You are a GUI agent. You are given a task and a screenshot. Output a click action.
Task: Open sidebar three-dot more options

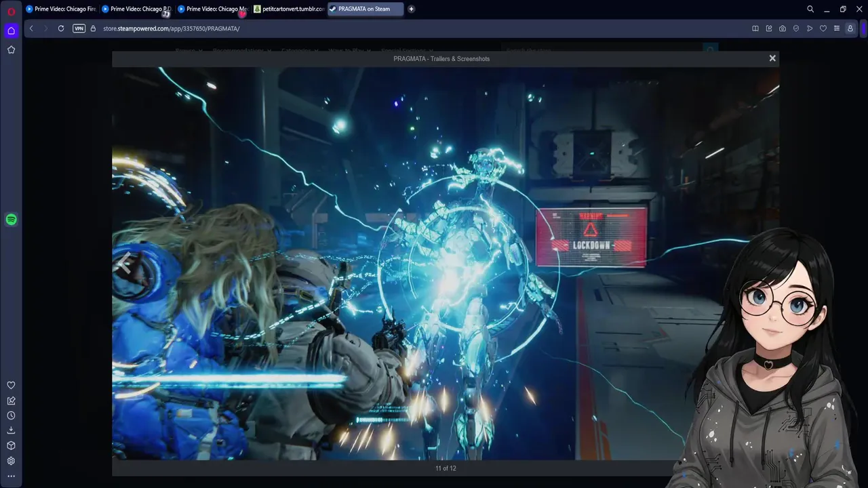[x=11, y=476]
